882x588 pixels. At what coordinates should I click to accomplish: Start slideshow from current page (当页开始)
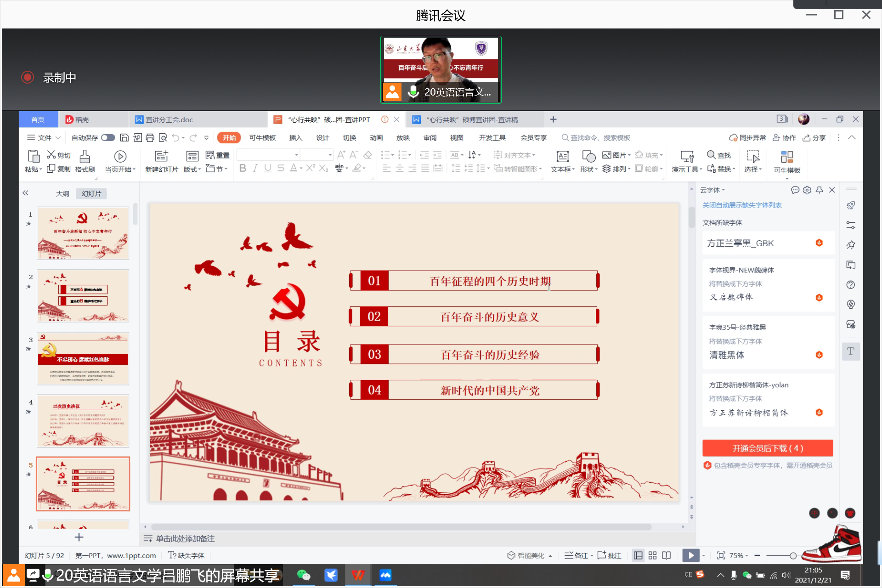[120, 157]
